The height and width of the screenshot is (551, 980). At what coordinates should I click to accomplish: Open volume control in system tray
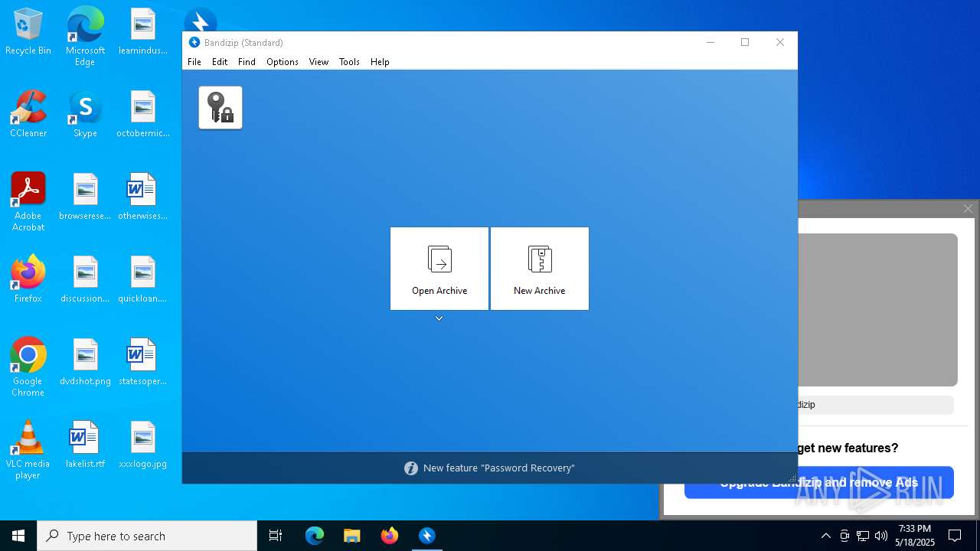pos(881,536)
